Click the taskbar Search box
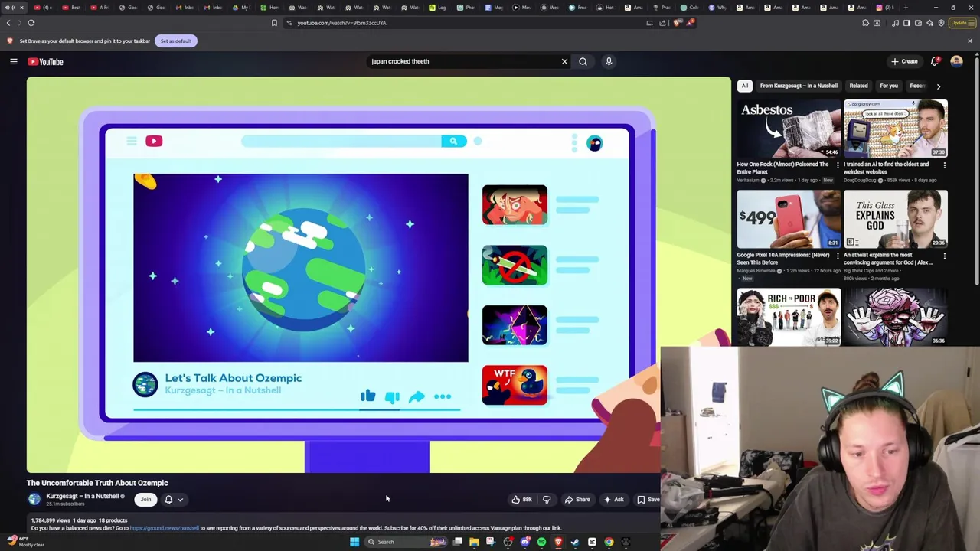 pyautogui.click(x=406, y=542)
